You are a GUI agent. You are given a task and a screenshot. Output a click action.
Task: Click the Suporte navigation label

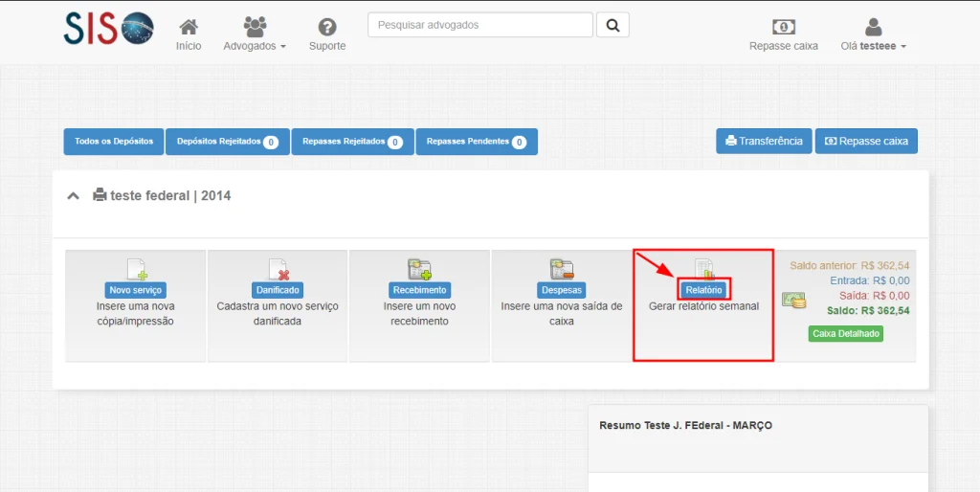click(x=327, y=46)
